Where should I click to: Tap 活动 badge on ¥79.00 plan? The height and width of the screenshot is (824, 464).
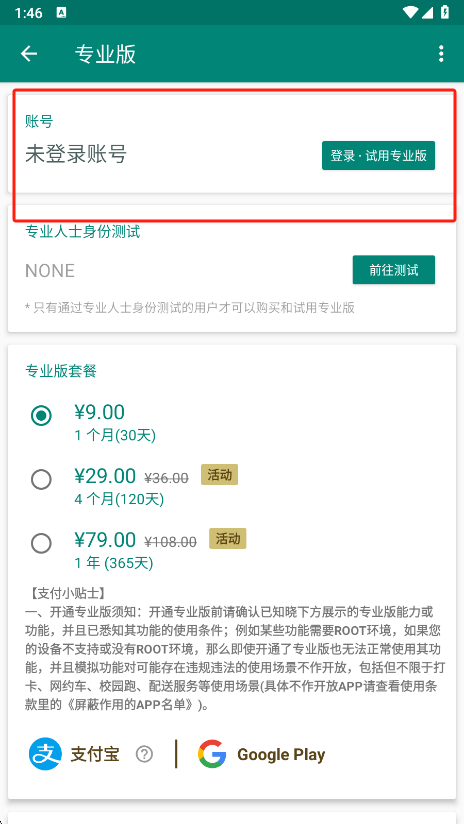coord(228,539)
